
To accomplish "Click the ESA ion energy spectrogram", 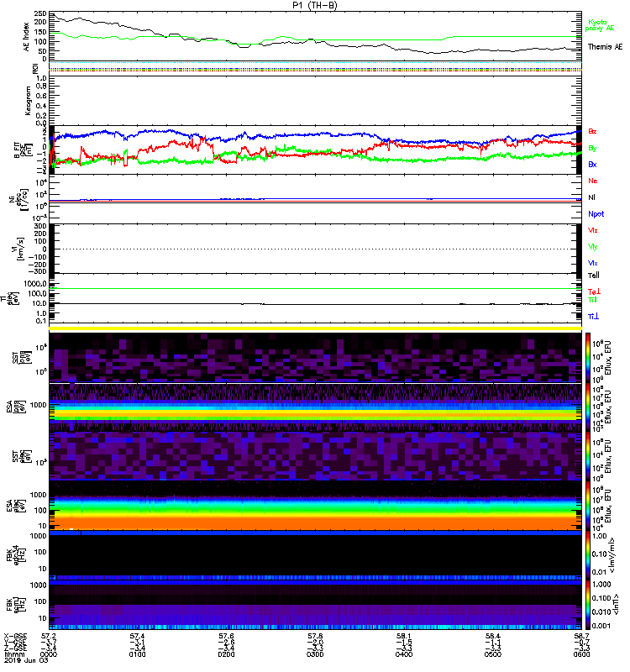I will [316, 407].
